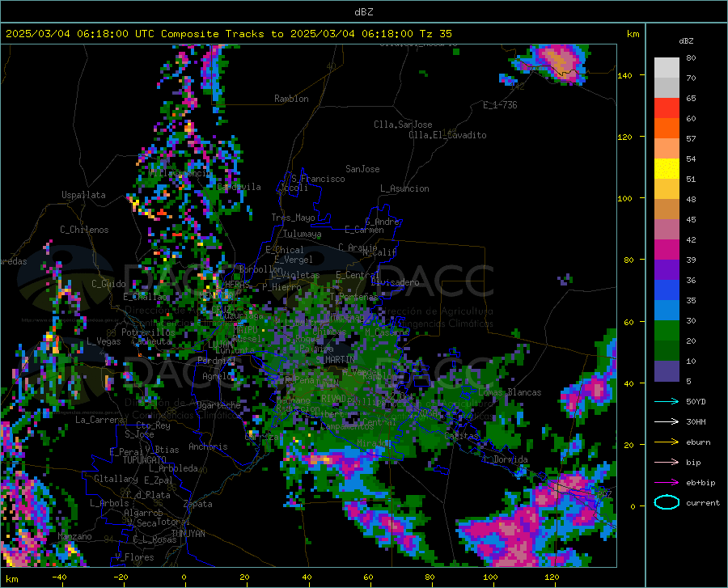Screen dimensions: 728x588
Task: Pick the orange-red 60-57 dBZ swatch
Action: (x=667, y=129)
